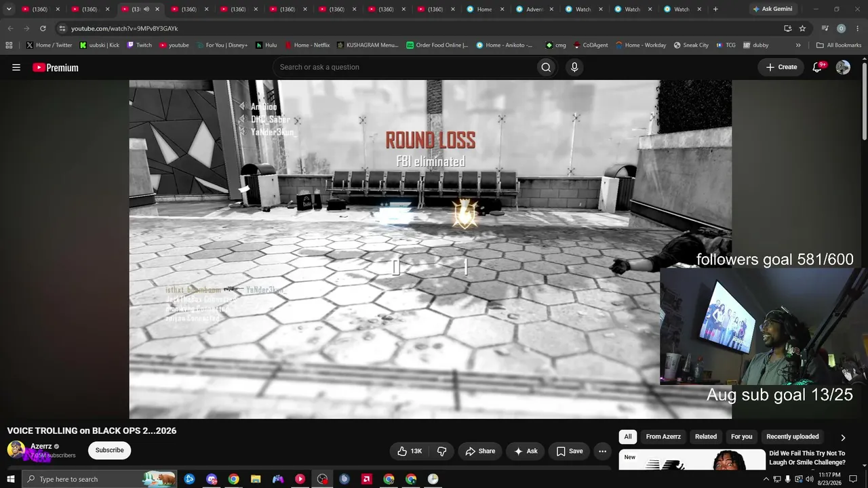Open more actions ellipsis under the video
This screenshot has height=488, width=868.
click(602, 451)
